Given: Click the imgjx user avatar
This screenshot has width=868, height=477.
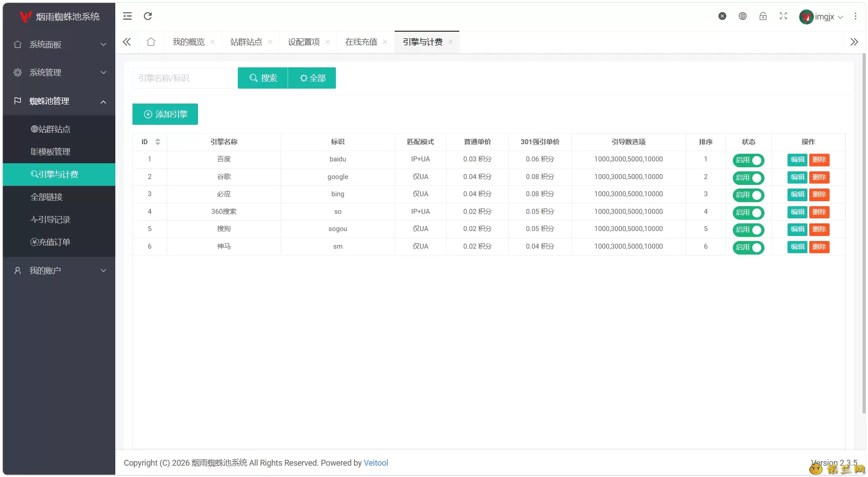Looking at the screenshot, I should tap(806, 17).
